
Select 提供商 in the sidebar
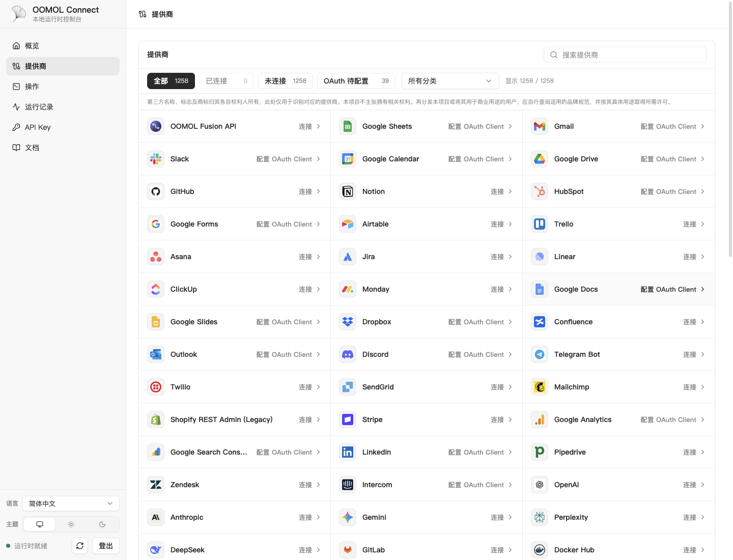pos(63,66)
